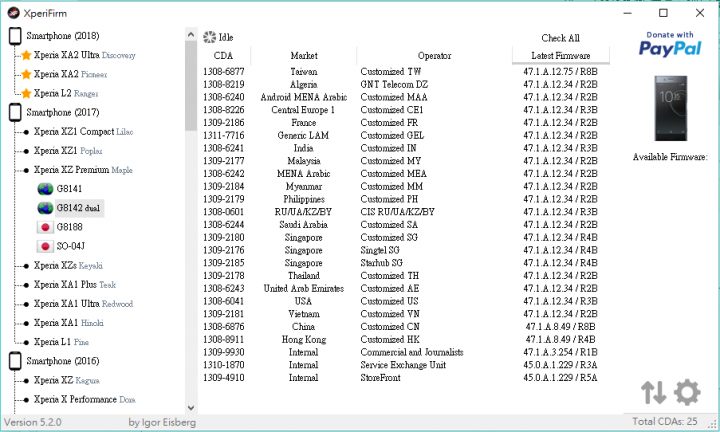The image size is (720, 432).
Task: Expand the Xperia XA1 Hinoki node
Action: (26, 324)
